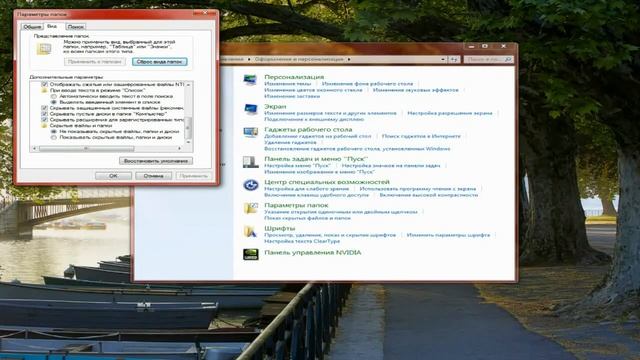
Task: Click the vertical scrollbar thumb in settings list
Action: 188,127
